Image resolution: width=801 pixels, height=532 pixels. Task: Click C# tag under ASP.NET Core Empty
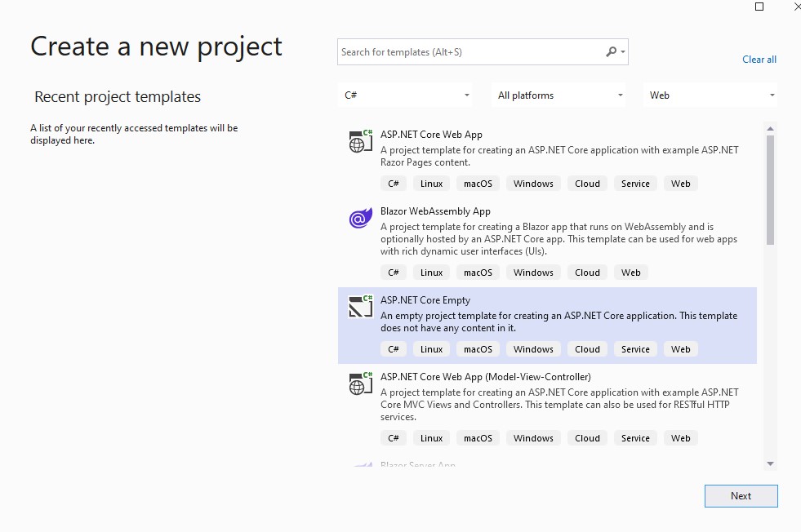(x=393, y=349)
